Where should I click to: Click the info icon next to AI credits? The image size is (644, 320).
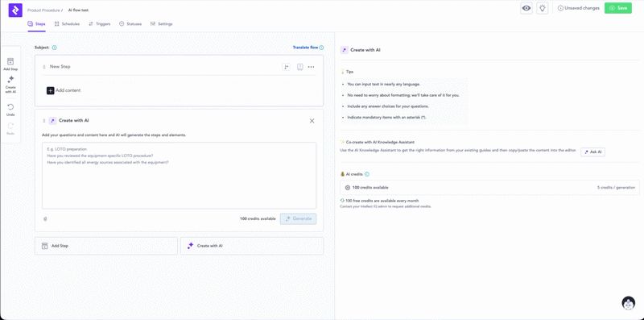pos(367,174)
